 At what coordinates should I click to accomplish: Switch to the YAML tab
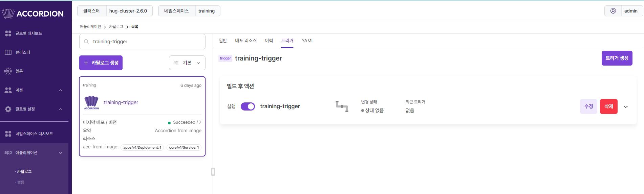coord(308,41)
